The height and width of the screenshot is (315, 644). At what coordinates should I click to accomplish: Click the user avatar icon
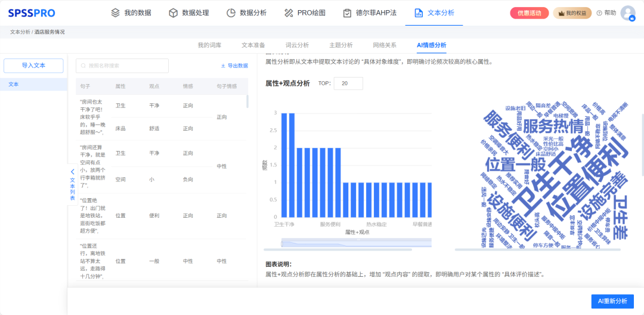(627, 13)
